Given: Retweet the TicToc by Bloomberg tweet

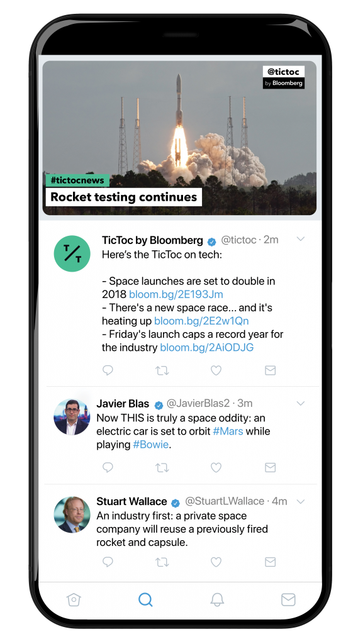Looking at the screenshot, I should [162, 370].
